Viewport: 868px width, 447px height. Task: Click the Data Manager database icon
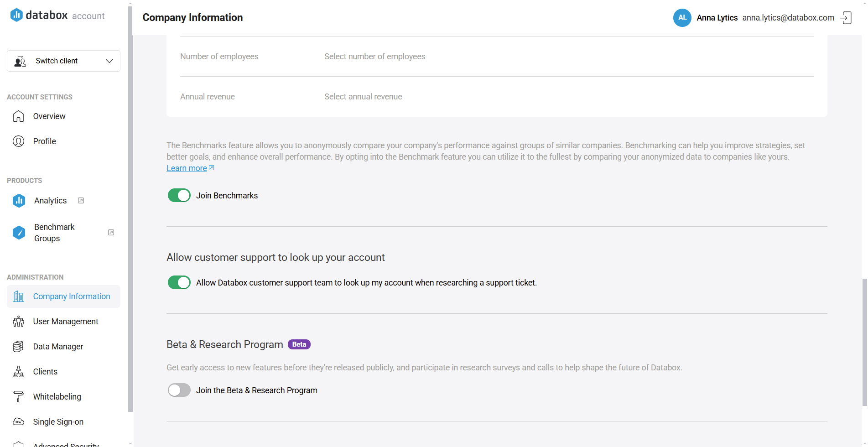pos(18,347)
